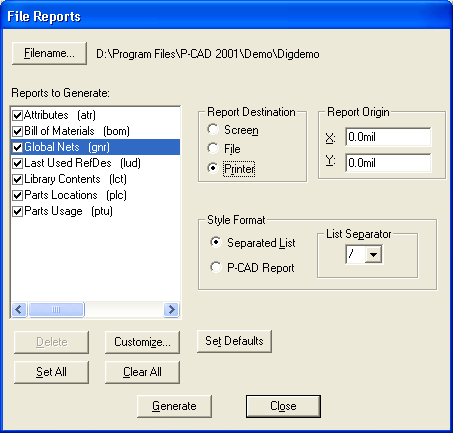Click the horizontal scrollbar thumb

tap(56, 310)
